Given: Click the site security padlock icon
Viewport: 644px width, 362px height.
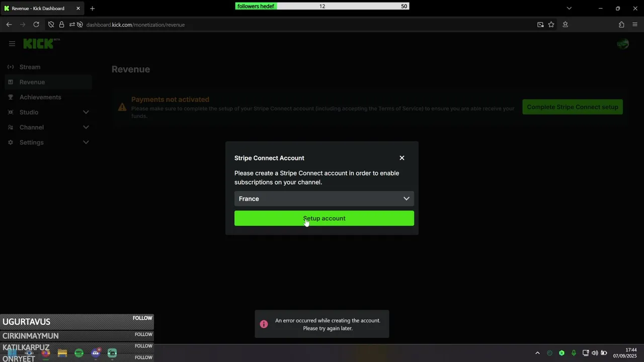Looking at the screenshot, I should (61, 25).
